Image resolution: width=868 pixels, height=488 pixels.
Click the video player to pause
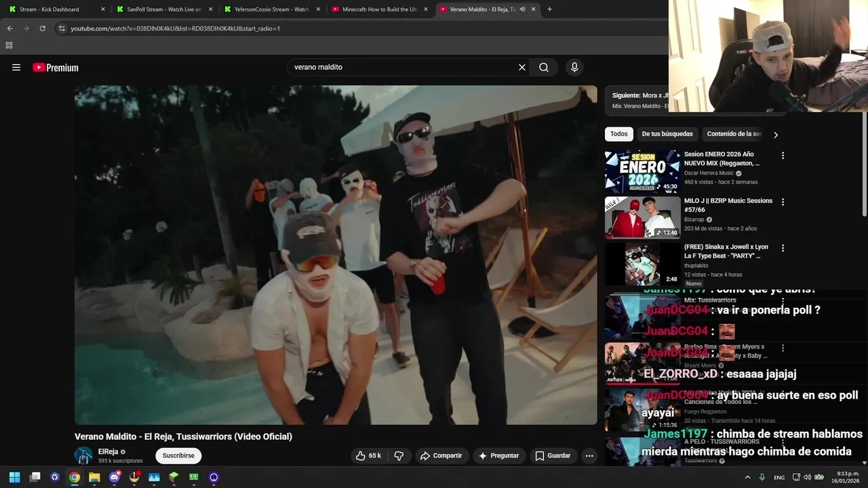[x=336, y=255]
